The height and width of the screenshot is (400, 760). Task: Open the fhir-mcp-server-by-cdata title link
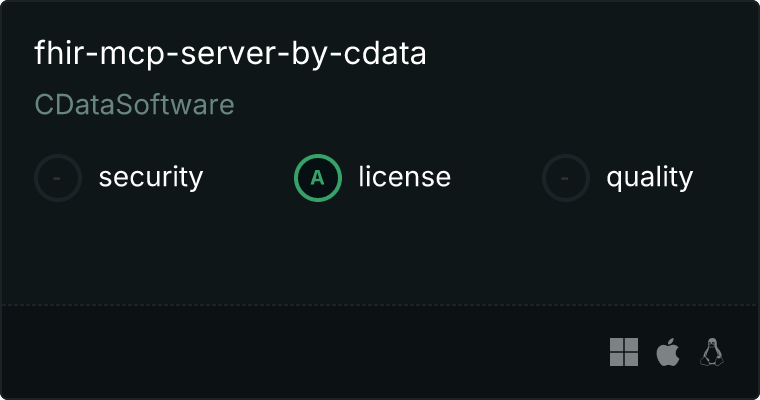230,54
